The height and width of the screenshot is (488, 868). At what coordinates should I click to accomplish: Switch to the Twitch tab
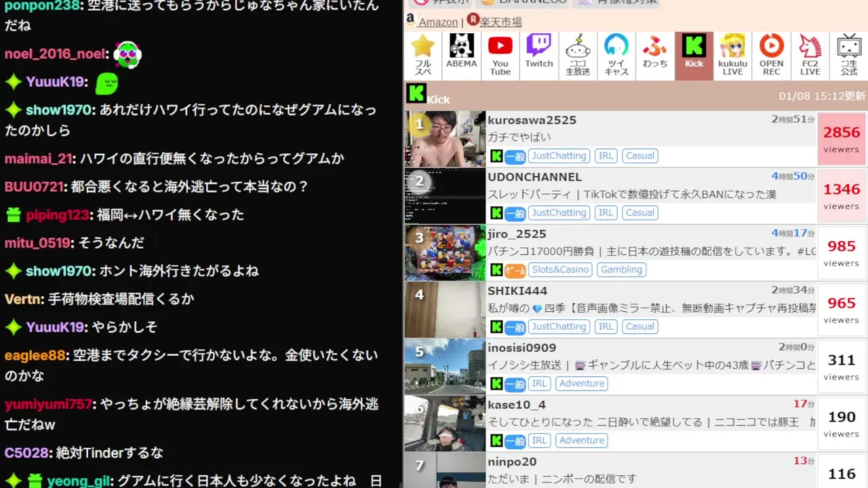click(539, 56)
